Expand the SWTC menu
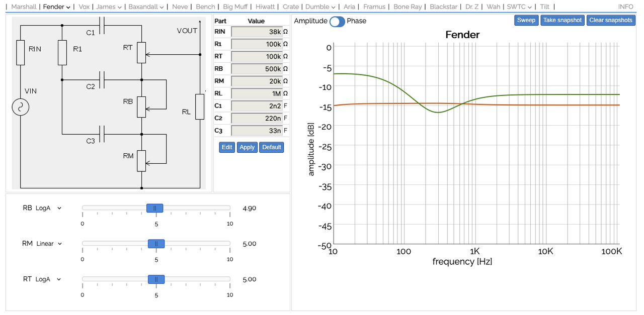Viewport: 644px width, 315px height. tap(520, 7)
